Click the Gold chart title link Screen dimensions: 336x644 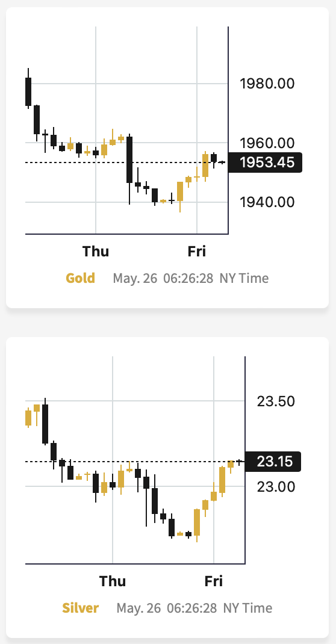pos(81,278)
